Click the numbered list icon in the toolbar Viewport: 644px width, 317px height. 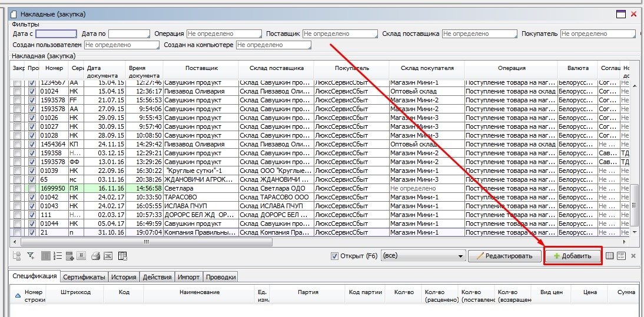point(58,256)
